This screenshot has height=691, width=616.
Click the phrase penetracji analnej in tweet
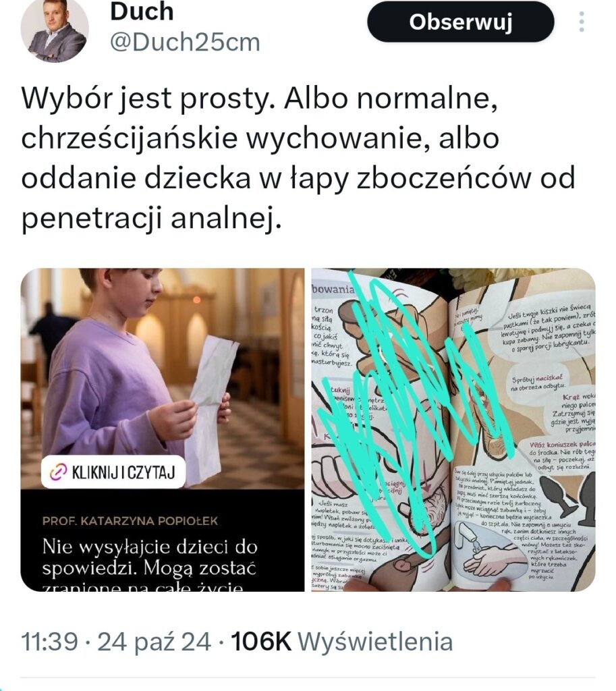tap(151, 219)
